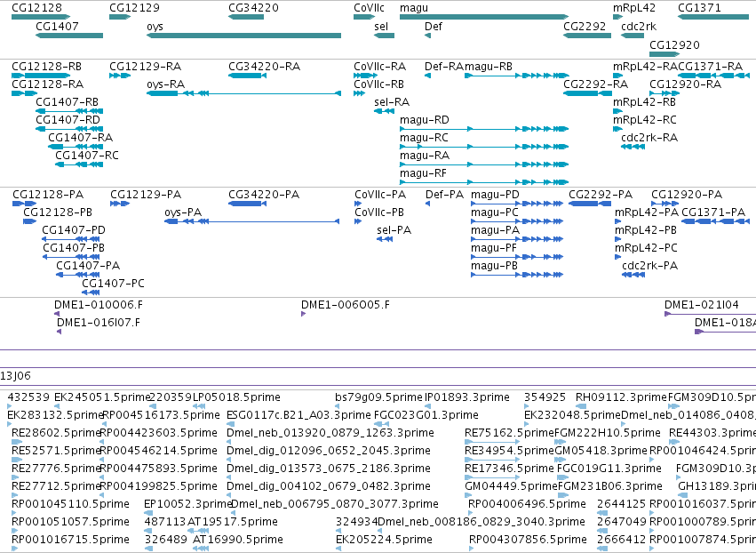
Task: Select clone end DME1-016I07.F
Action: click(x=99, y=323)
